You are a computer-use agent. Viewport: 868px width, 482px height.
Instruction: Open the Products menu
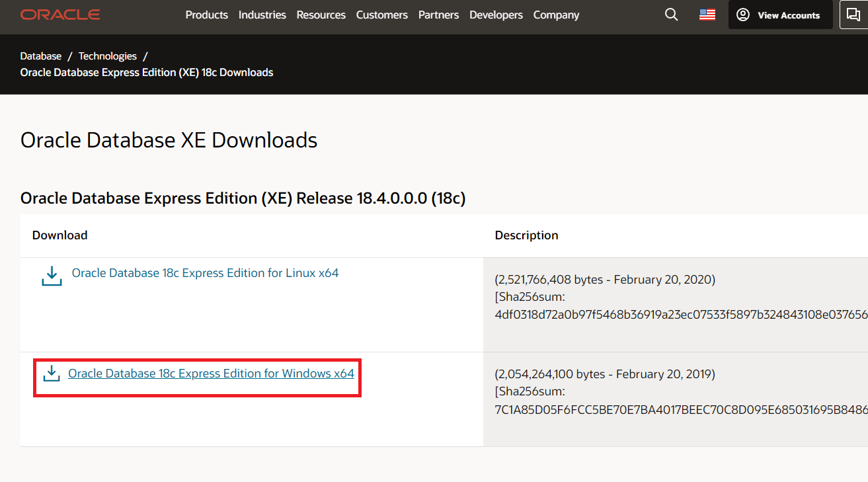[206, 15]
